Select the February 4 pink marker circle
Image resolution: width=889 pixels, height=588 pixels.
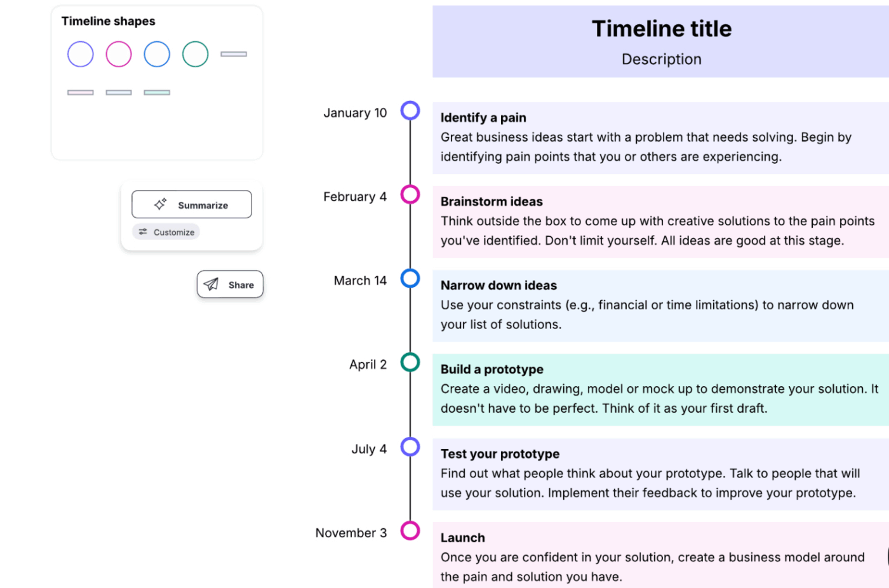(x=410, y=194)
